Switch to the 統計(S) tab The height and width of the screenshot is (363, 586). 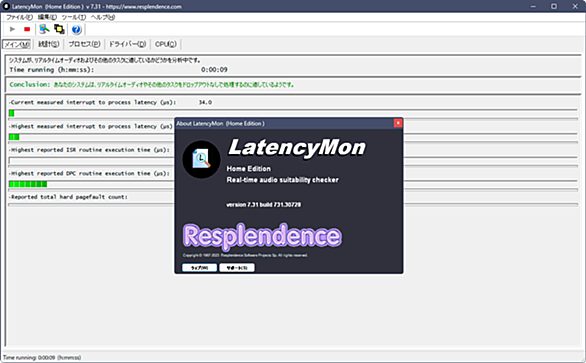point(49,44)
